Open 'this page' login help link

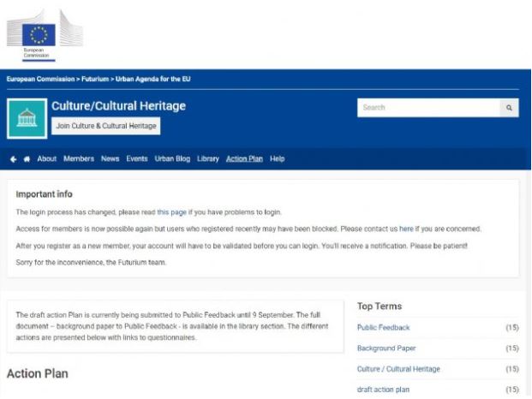[171, 212]
